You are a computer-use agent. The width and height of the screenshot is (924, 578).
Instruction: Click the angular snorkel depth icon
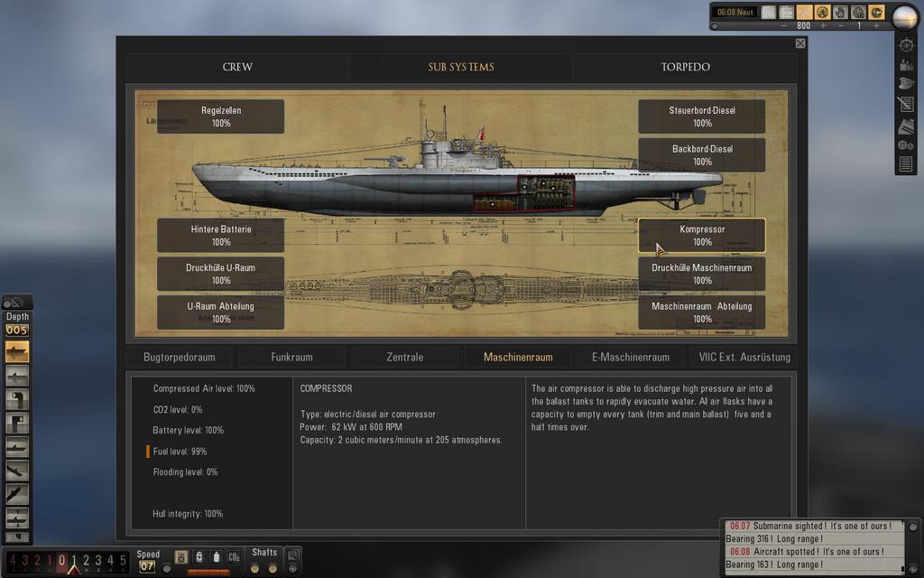17,423
